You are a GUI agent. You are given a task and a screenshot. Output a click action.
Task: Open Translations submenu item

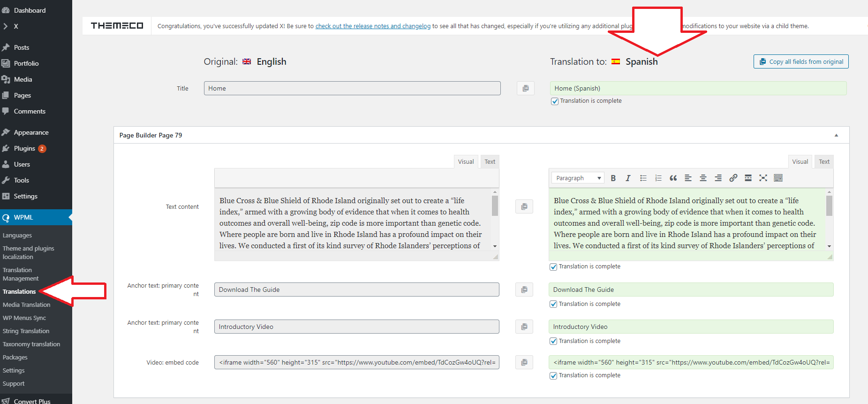pyautogui.click(x=19, y=291)
